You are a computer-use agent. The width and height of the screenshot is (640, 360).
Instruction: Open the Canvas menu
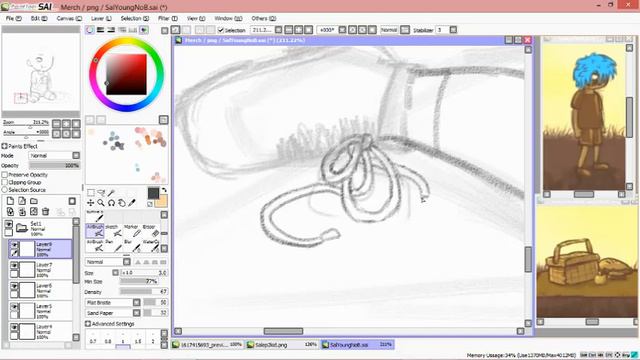[x=69, y=18]
